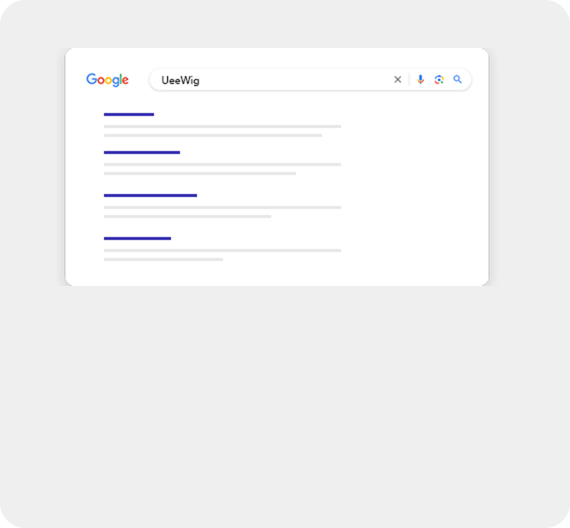Open the second blue search result title
The width and height of the screenshot is (570, 528).
[142, 152]
